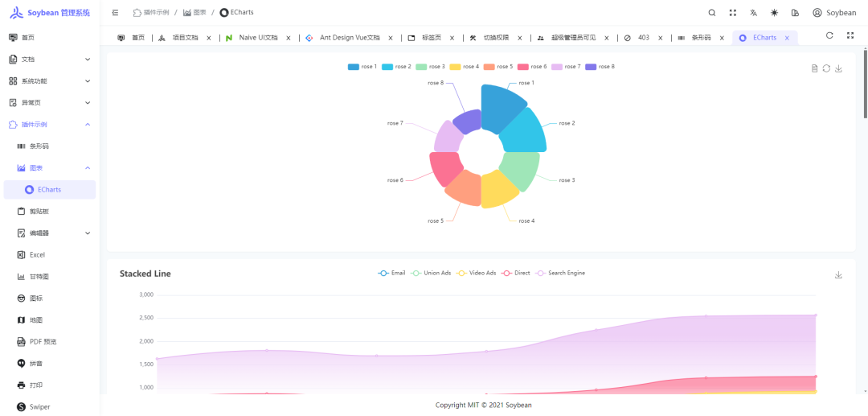The width and height of the screenshot is (868, 416).
Task: Reload the page using the tab bar refresh icon
Action: click(829, 35)
